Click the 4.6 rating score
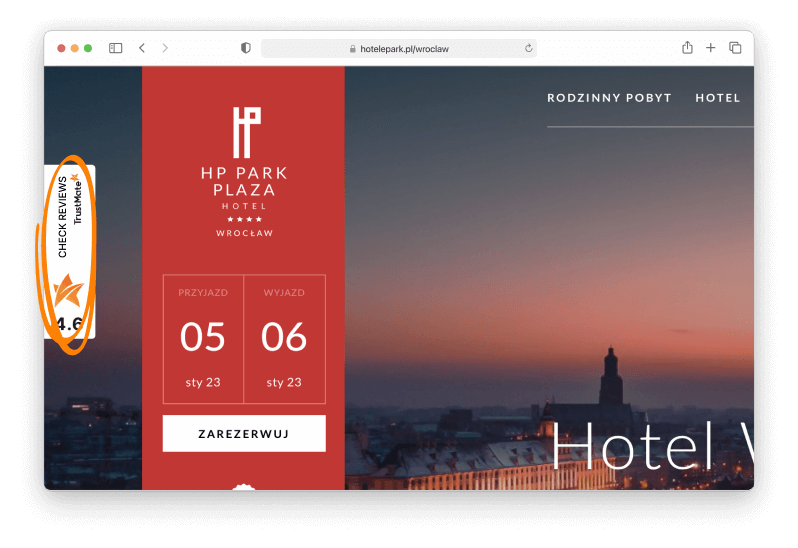The image size is (798, 548). (x=69, y=324)
